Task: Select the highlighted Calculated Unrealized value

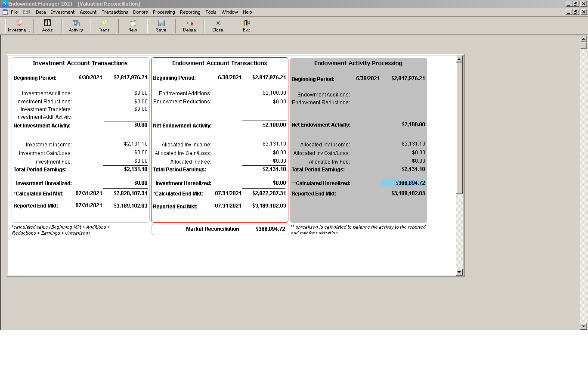Action: [x=403, y=183]
